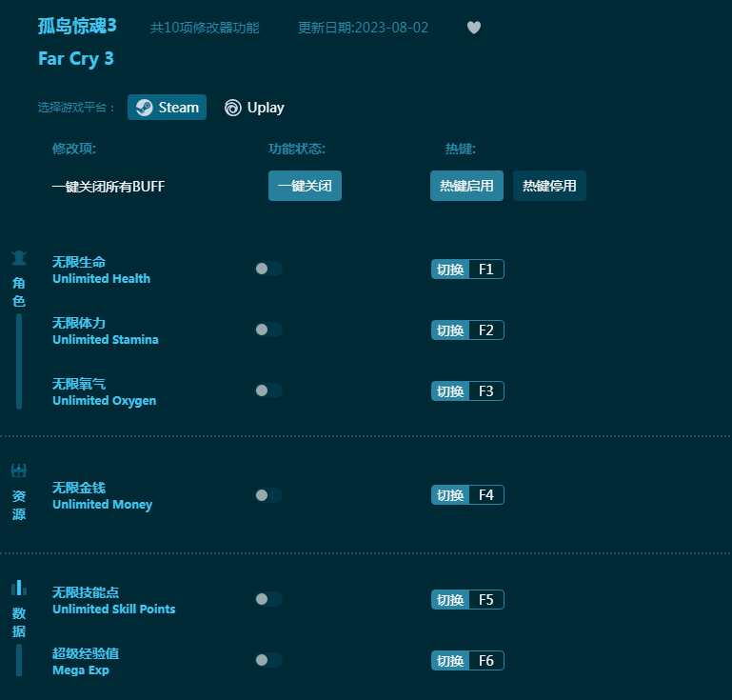Click the 更新日期:2023-08-02 text

coord(364,28)
